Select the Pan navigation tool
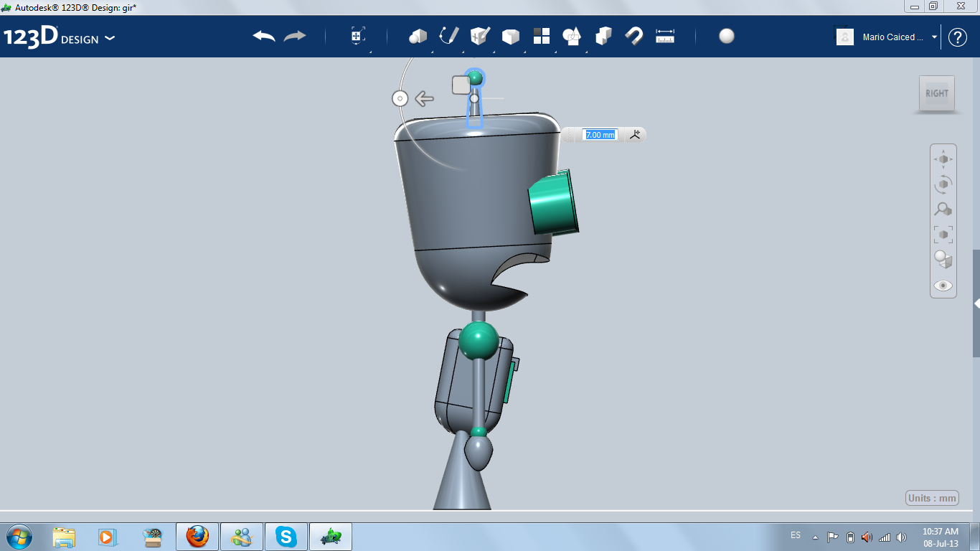This screenshot has width=980, height=551. [x=943, y=159]
